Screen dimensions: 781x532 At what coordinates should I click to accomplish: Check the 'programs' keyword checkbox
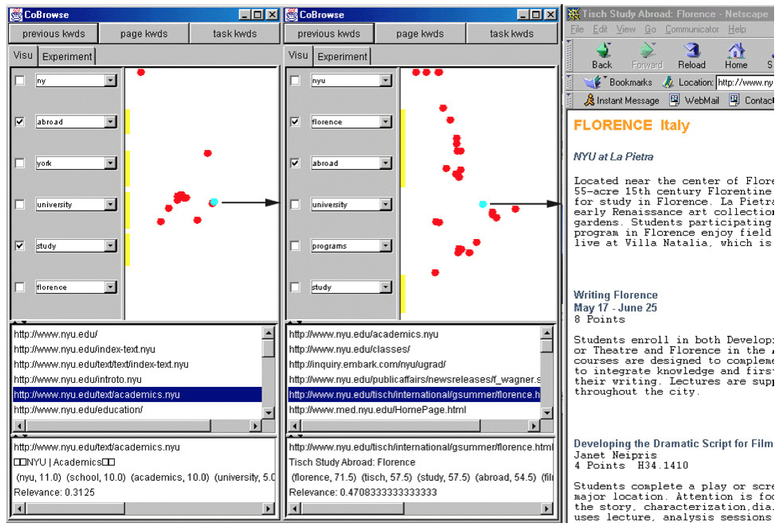point(295,246)
